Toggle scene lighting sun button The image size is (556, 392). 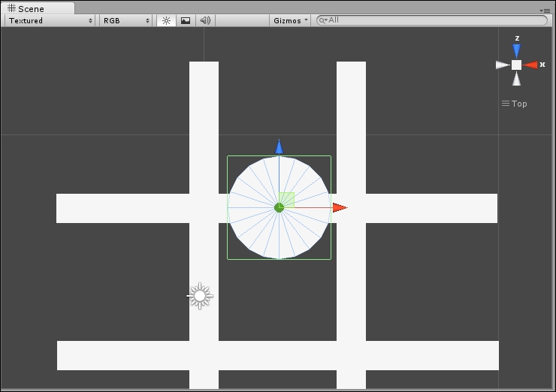pos(166,20)
